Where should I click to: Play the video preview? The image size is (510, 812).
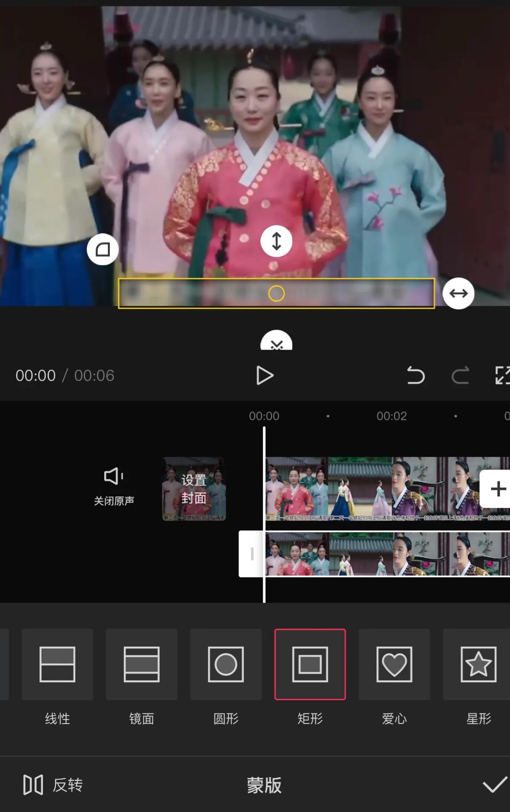[265, 376]
